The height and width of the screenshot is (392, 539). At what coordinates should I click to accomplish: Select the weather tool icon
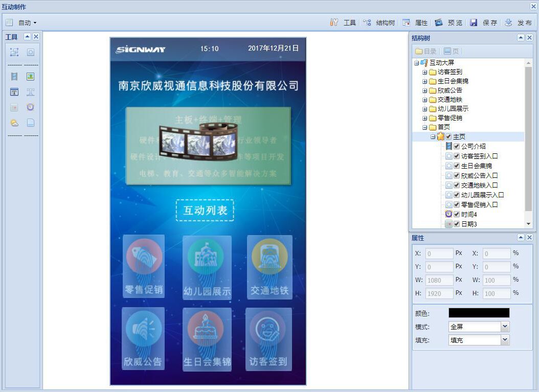[x=14, y=123]
